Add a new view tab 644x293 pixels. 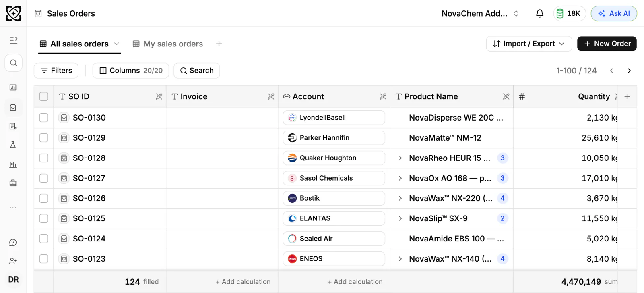pyautogui.click(x=219, y=44)
